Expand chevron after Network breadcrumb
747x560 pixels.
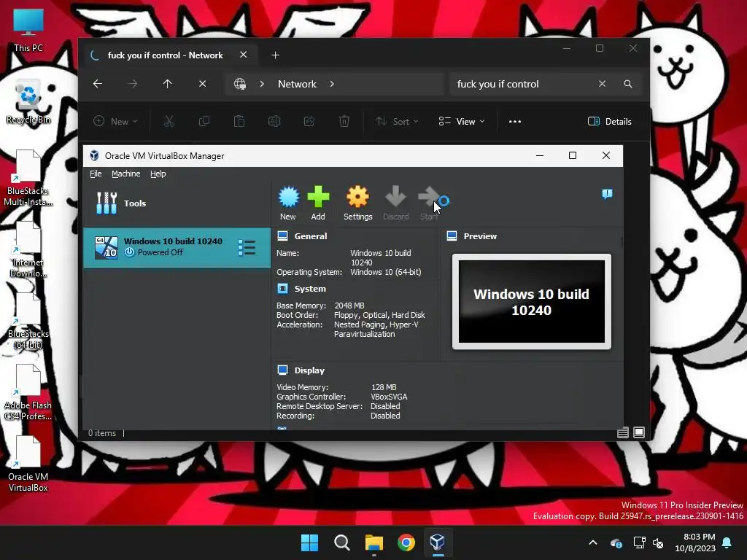pos(332,85)
